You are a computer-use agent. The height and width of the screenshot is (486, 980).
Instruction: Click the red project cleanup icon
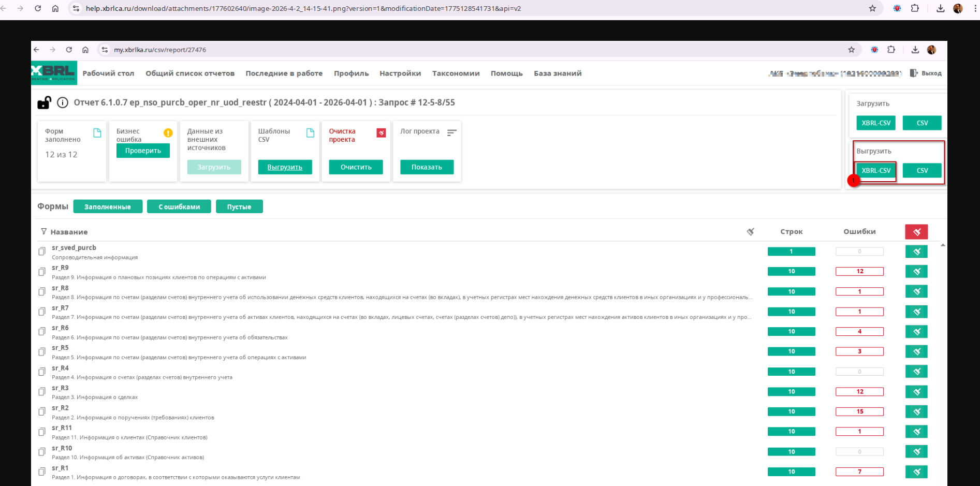[381, 133]
